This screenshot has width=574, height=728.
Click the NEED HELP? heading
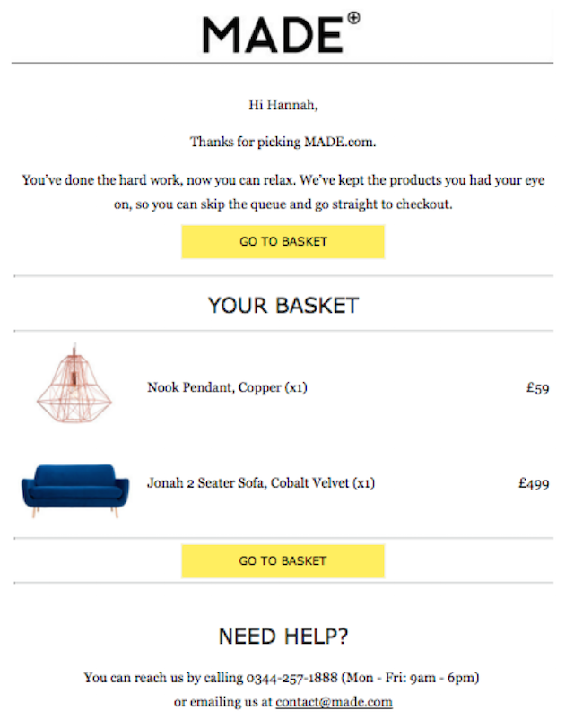click(x=283, y=637)
